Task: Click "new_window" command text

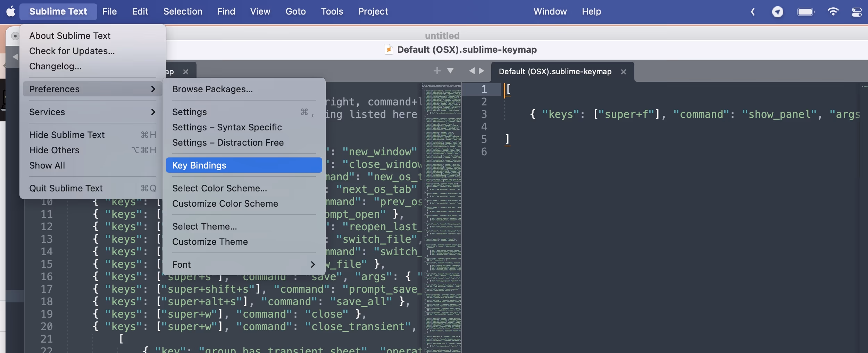Action: (x=379, y=152)
